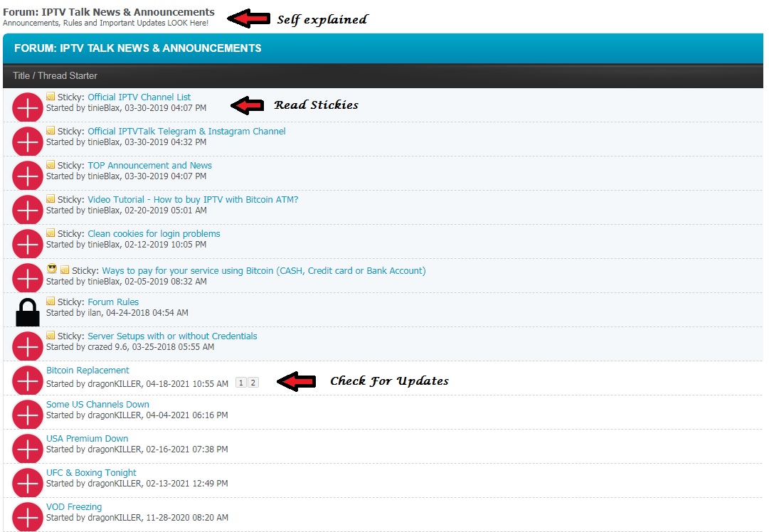This screenshot has width=769, height=532.
Task: Click the sticky note icon before Server Setups thread
Action: 51,335
